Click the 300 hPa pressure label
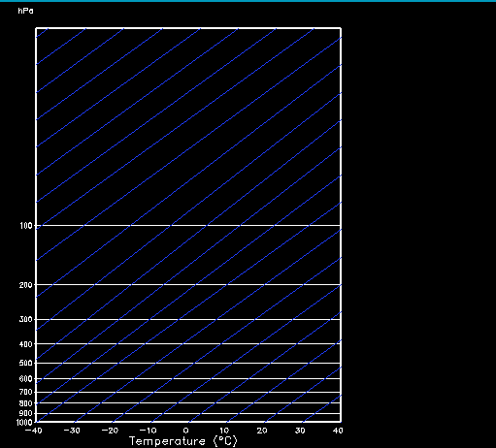This screenshot has height=448, width=496. [26, 319]
